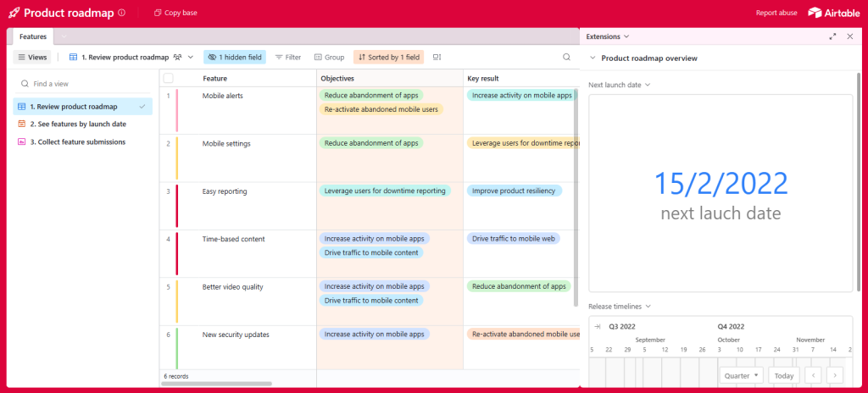This screenshot has width=868, height=393.
Task: Click the info icon beside Product roadmap
Action: pos(122,14)
